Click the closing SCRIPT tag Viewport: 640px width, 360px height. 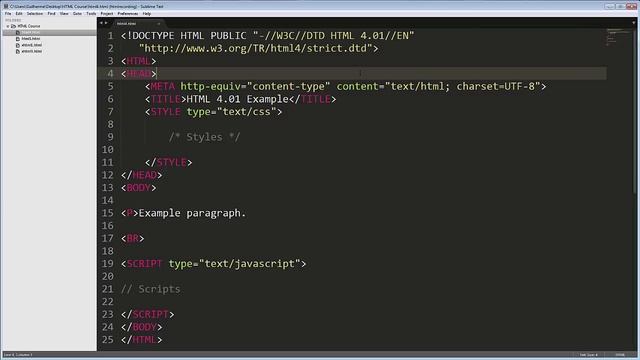pyautogui.click(x=148, y=314)
